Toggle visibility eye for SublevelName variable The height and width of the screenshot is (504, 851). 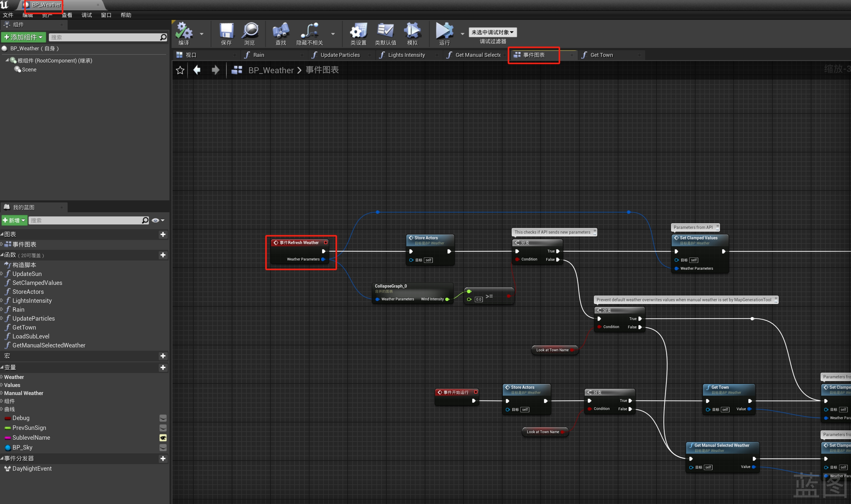(x=163, y=438)
